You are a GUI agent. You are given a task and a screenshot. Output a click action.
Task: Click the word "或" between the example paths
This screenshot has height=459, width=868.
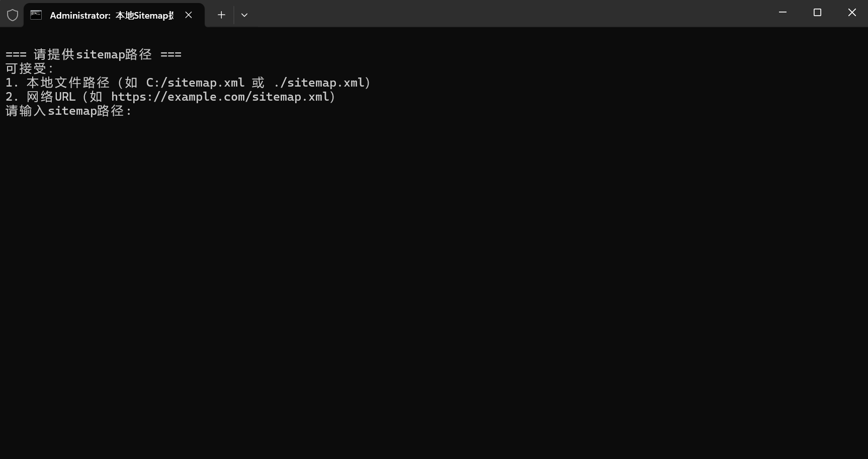258,83
